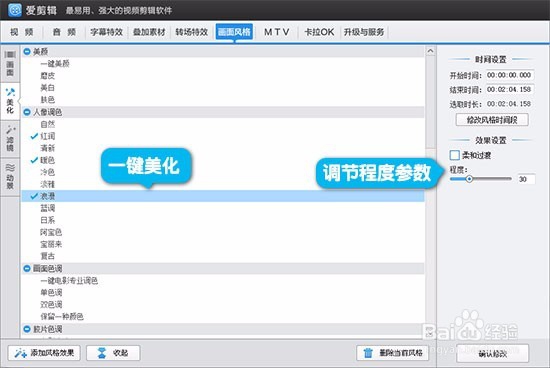Image resolution: width=550 pixels, height=368 pixels.
Task: Switch to the 卡拉OK tab
Action: coord(319,32)
